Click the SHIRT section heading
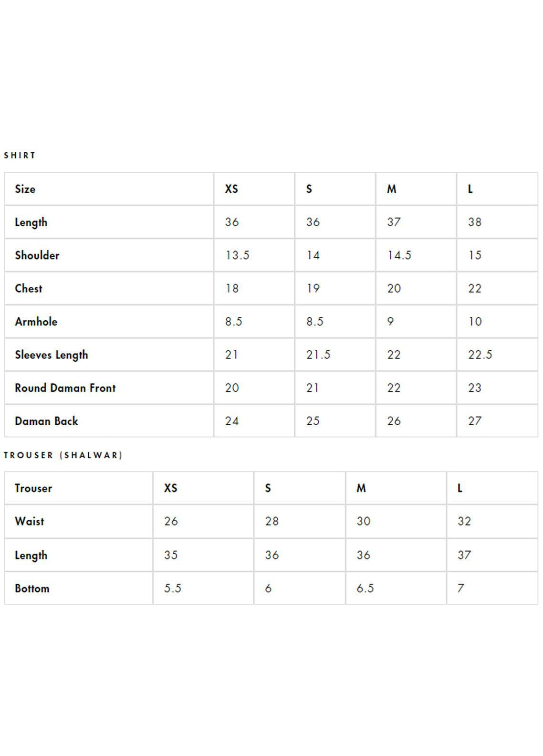 (x=20, y=156)
